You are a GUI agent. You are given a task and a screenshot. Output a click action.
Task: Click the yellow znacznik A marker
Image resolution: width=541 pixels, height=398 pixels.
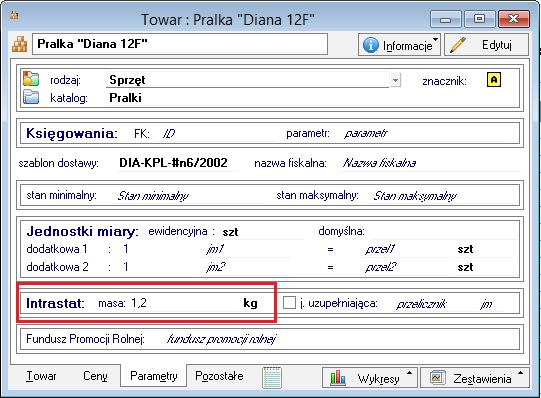(494, 80)
